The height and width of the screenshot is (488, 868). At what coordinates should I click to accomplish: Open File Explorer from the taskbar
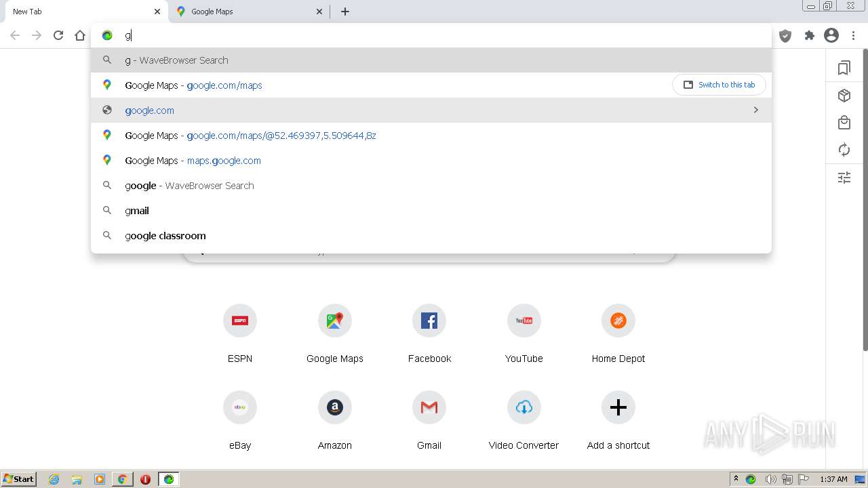77,479
